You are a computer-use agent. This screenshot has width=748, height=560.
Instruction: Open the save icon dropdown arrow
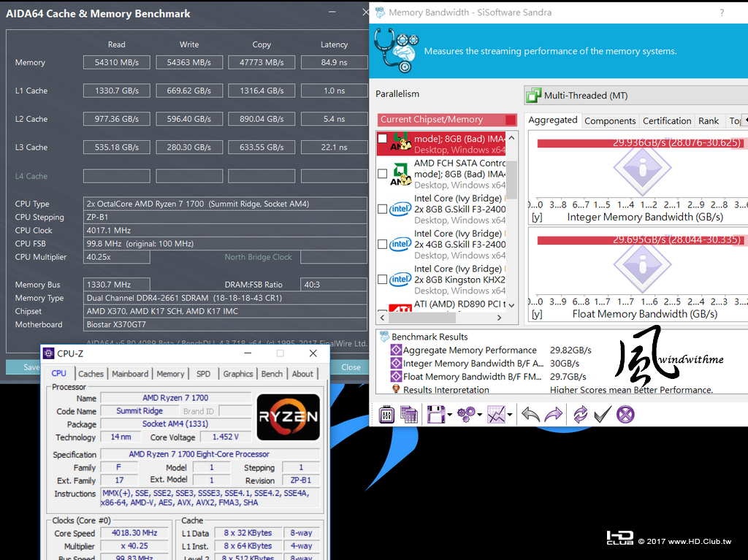tap(449, 415)
